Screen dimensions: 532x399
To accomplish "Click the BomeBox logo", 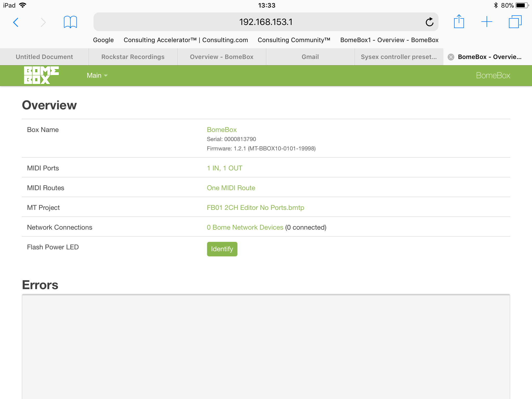I will point(41,75).
